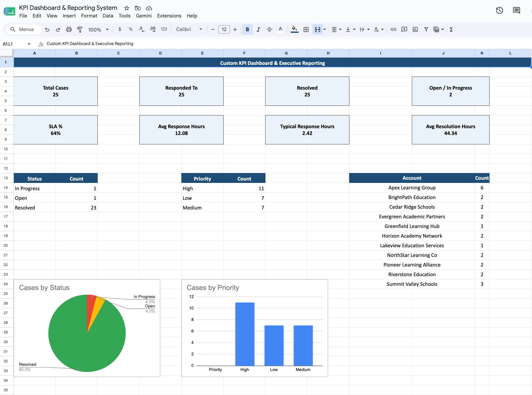The image size is (532, 395).
Task: Click the Redo arrow icon
Action: click(x=58, y=29)
